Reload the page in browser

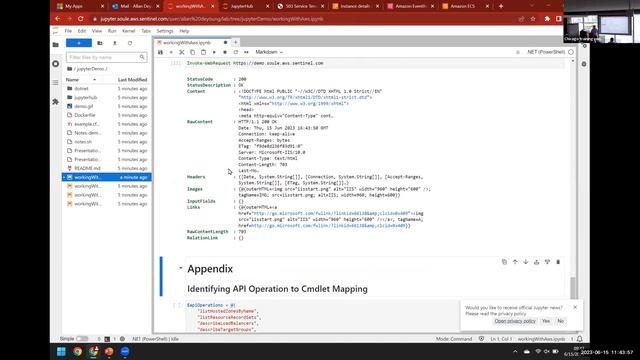(81, 19)
